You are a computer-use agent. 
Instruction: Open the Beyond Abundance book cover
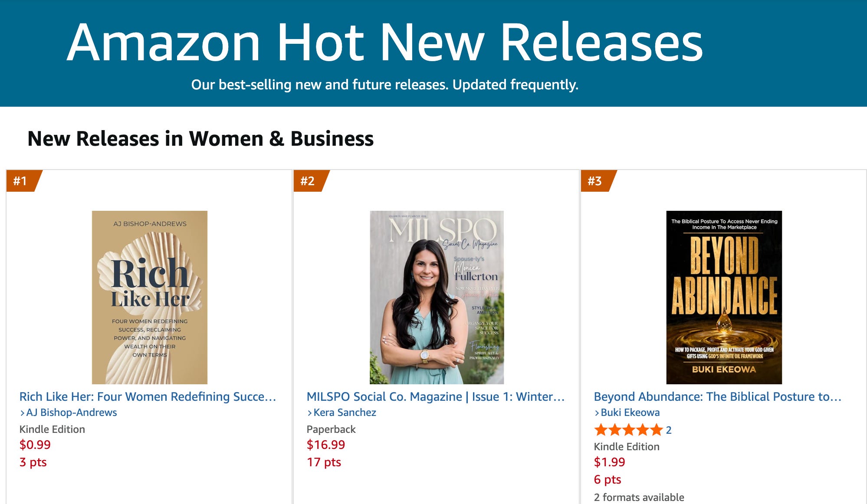(x=724, y=298)
